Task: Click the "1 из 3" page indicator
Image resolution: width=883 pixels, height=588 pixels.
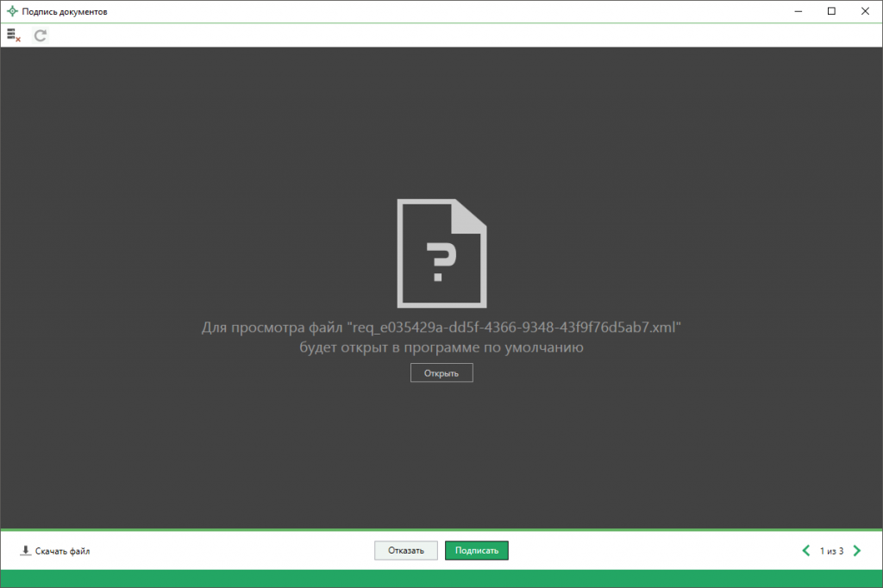Action: pos(831,551)
